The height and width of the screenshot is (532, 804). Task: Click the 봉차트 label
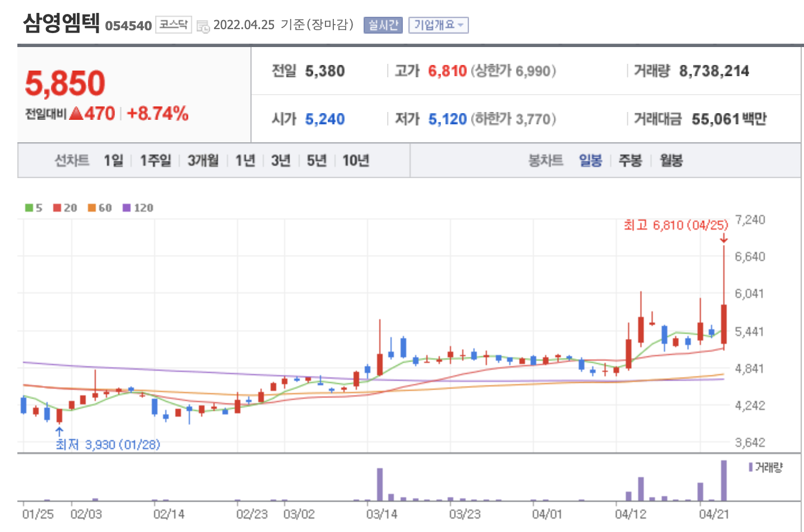click(x=546, y=161)
